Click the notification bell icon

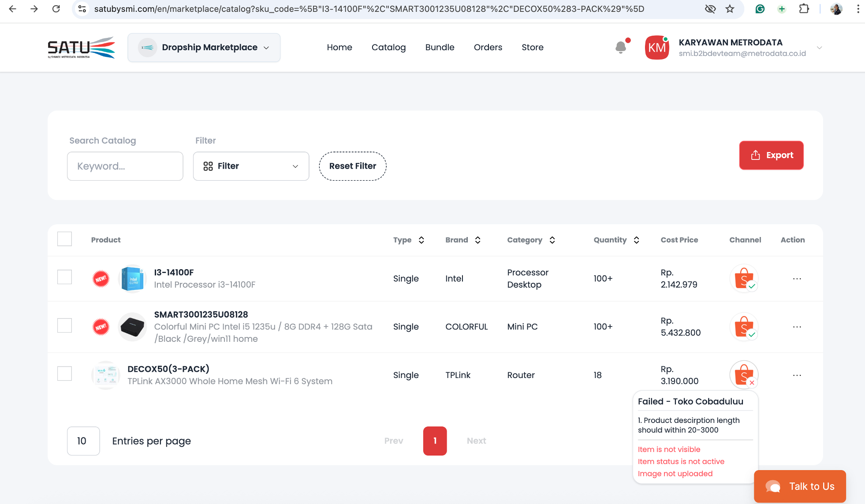point(621,47)
